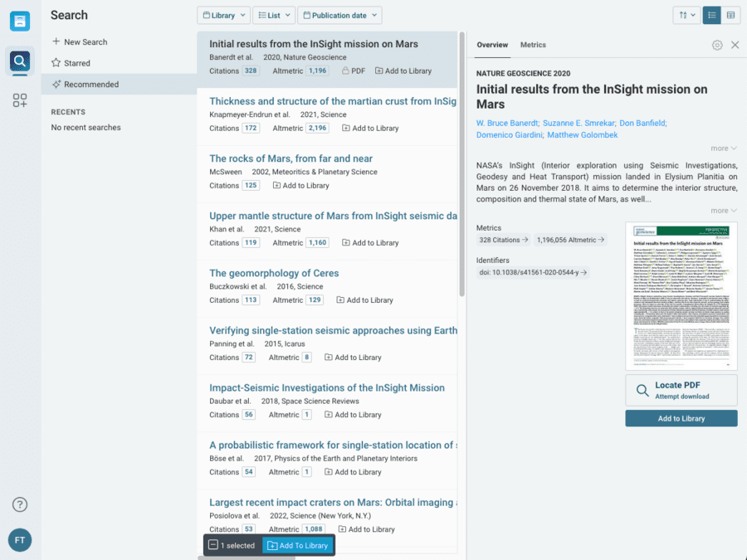Viewport: 747px width, 560px height.
Task: Open the Library icon in left sidebar
Action: 20,22
